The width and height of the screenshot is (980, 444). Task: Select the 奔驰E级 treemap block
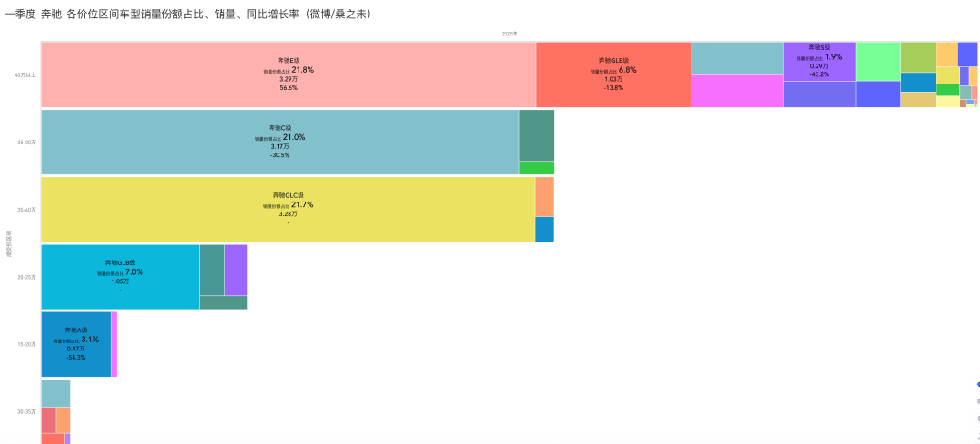click(x=289, y=74)
